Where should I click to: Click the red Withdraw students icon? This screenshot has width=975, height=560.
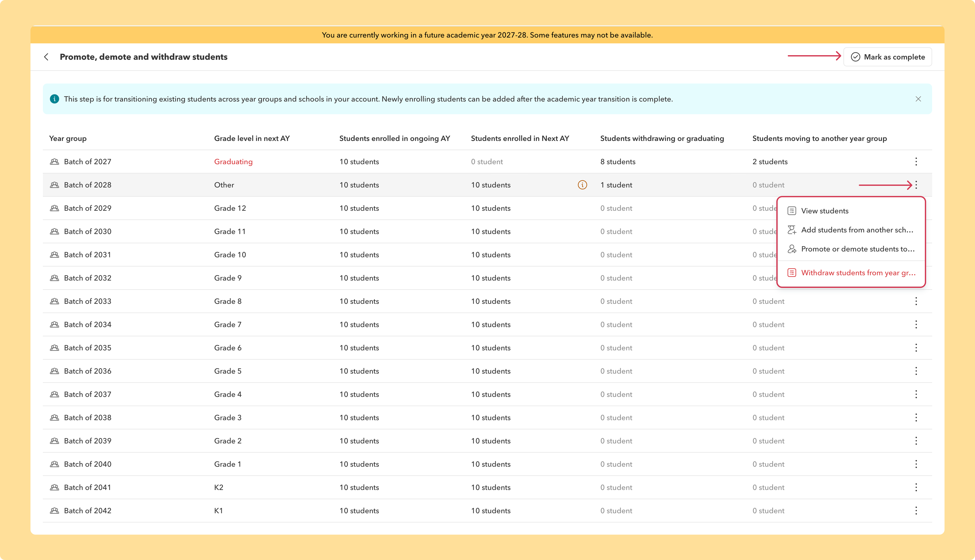coord(792,273)
